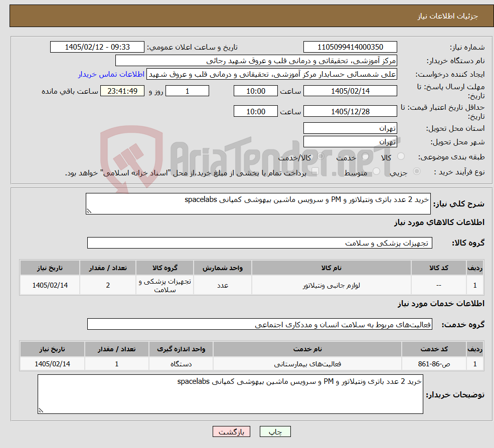The image size is (494, 448).
Task: Click the goods table تعداد / مقدار header
Action: pyautogui.click(x=108, y=268)
